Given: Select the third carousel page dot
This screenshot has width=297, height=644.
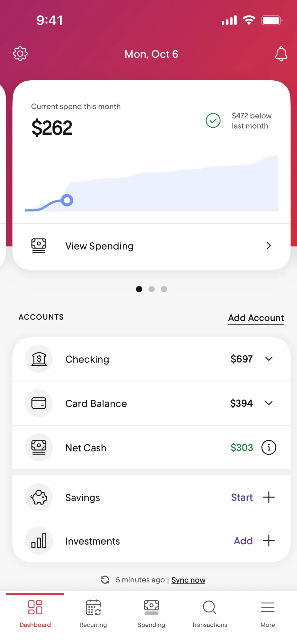Looking at the screenshot, I should tap(164, 289).
